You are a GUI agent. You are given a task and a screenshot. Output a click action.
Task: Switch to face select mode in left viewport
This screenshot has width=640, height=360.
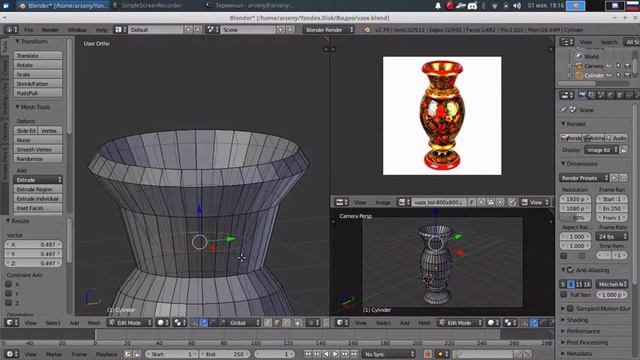pos(287,323)
